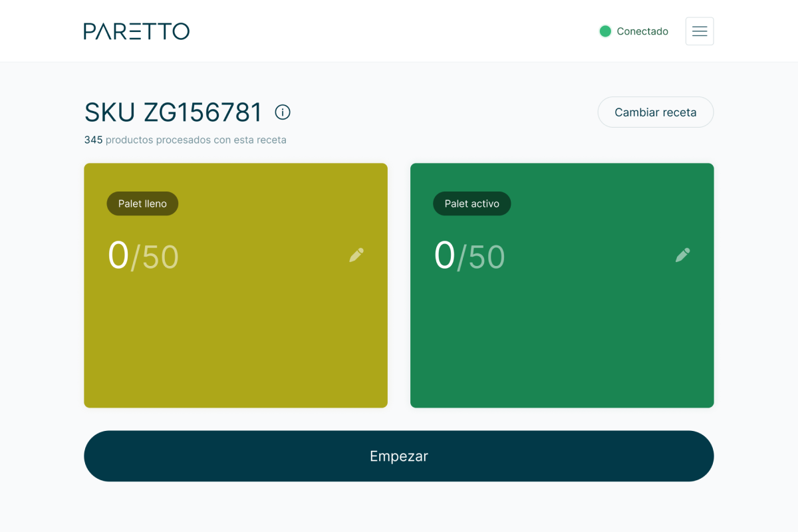798x532 pixels.
Task: Click the Cambiar receta button
Action: pyautogui.click(x=656, y=112)
